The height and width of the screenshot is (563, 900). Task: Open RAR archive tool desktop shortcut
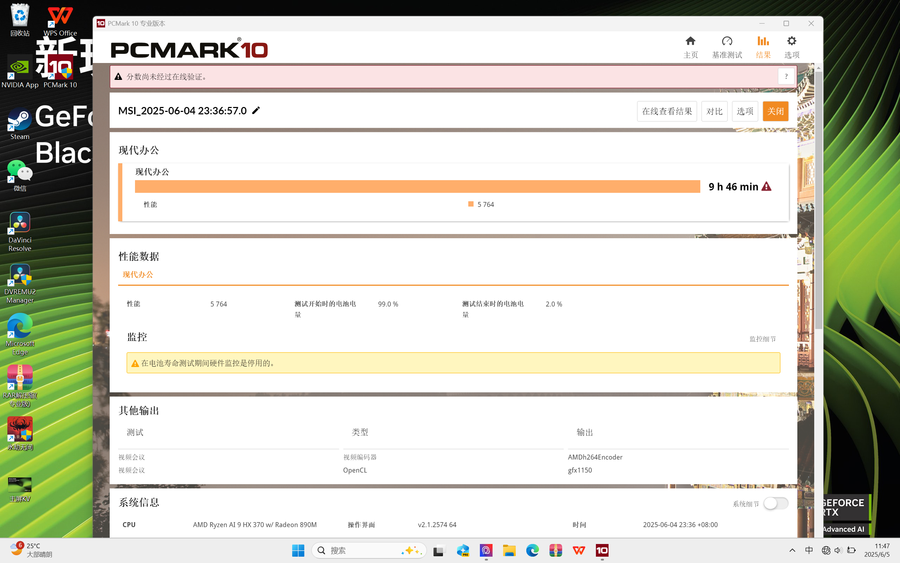coord(20,386)
